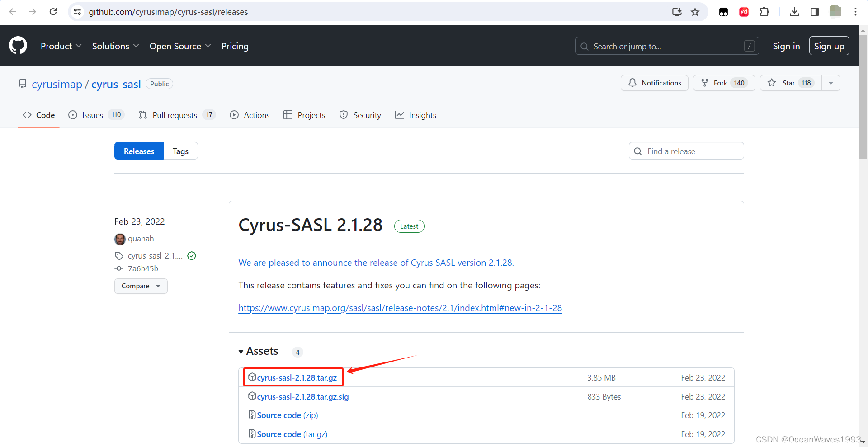The image size is (868, 447).
Task: Click package icon for cyrus-sasl-2.1.28.tar.gz.sig
Action: click(252, 396)
